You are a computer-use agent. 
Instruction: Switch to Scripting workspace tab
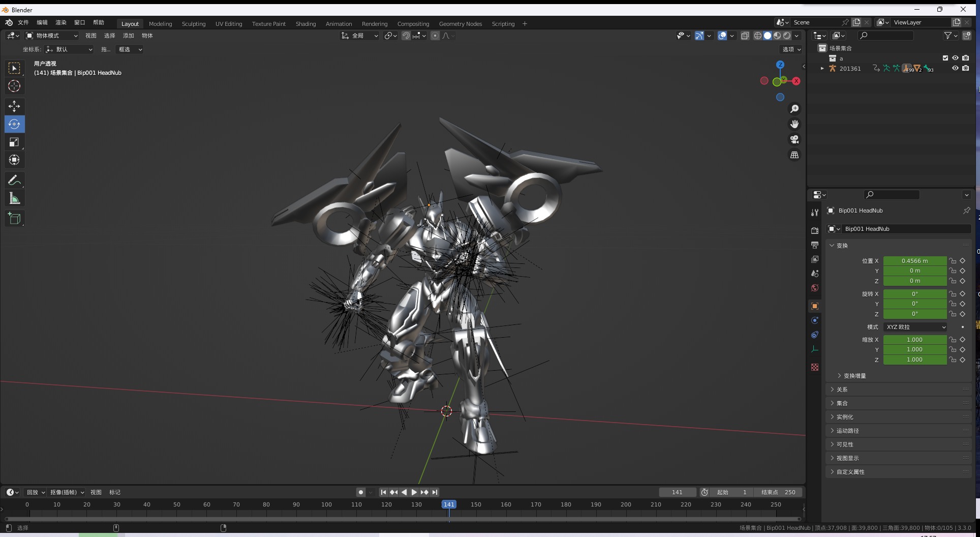point(503,24)
